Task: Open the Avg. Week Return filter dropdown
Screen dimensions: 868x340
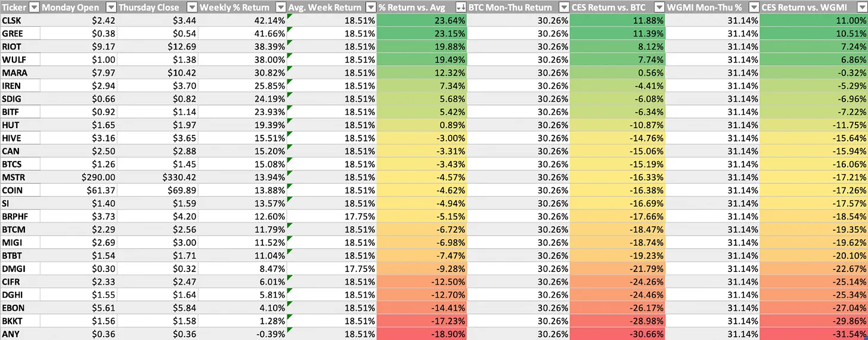Action: pos(371,7)
